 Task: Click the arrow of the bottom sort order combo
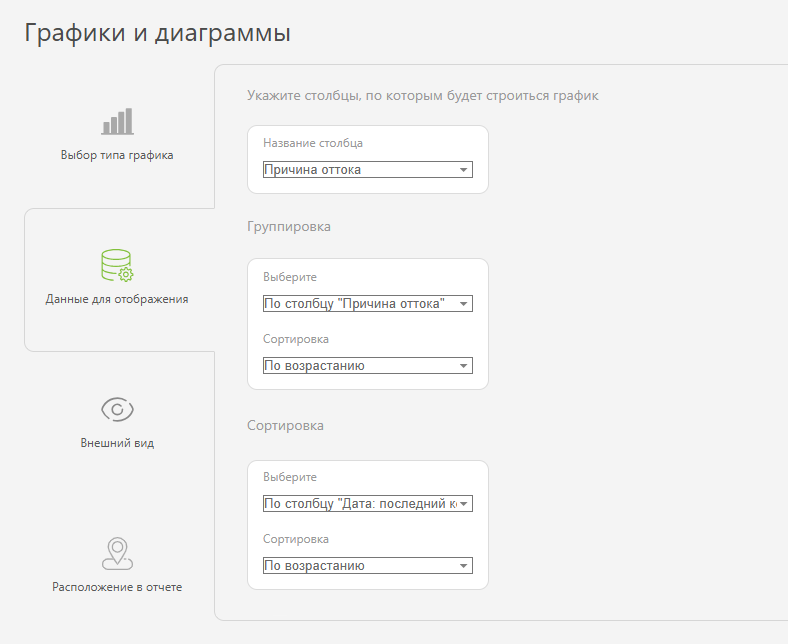(464, 566)
